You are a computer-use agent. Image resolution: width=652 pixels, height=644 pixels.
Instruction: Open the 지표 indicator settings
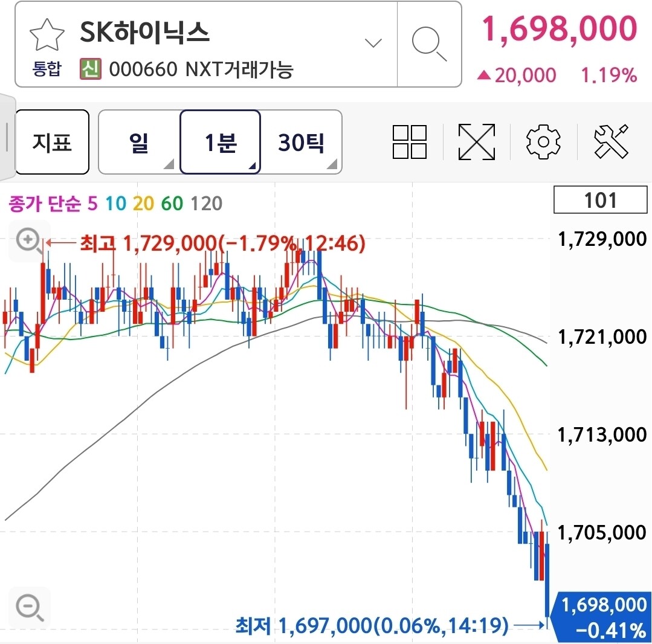tap(53, 142)
